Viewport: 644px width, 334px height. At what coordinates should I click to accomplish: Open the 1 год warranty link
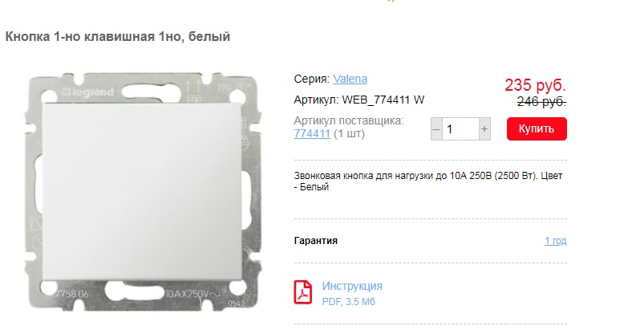[x=555, y=241]
